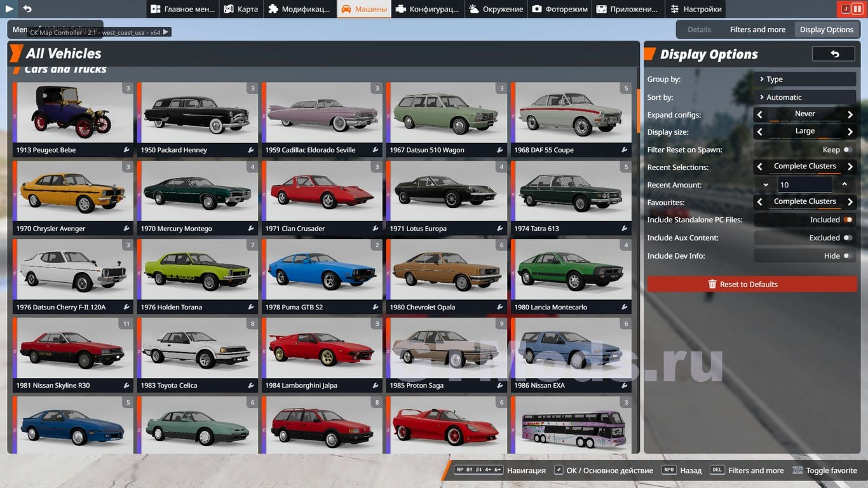Increase Recent Amount with up chevron
This screenshot has height=488, width=868.
tap(844, 185)
